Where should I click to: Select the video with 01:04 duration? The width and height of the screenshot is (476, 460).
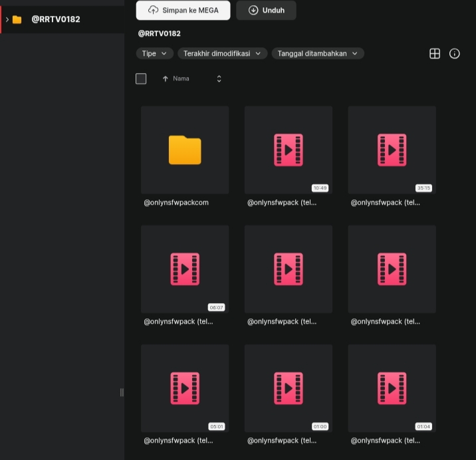(392, 388)
